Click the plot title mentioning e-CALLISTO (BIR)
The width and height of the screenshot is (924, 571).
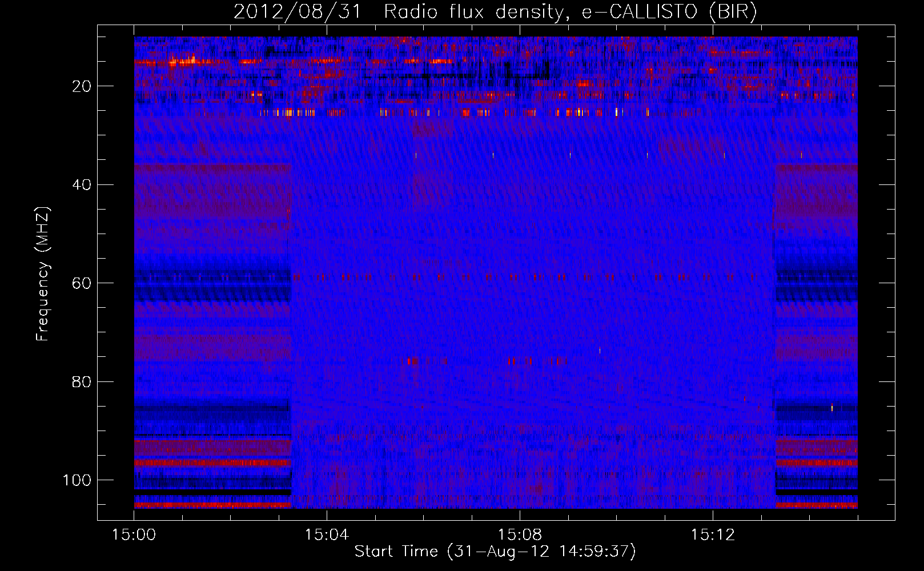(495, 12)
